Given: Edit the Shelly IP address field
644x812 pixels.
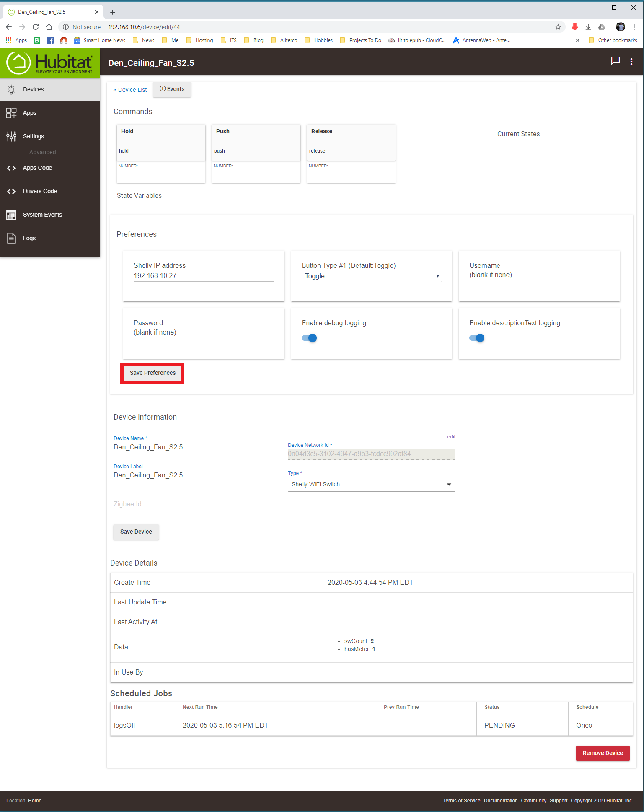Looking at the screenshot, I should click(204, 276).
